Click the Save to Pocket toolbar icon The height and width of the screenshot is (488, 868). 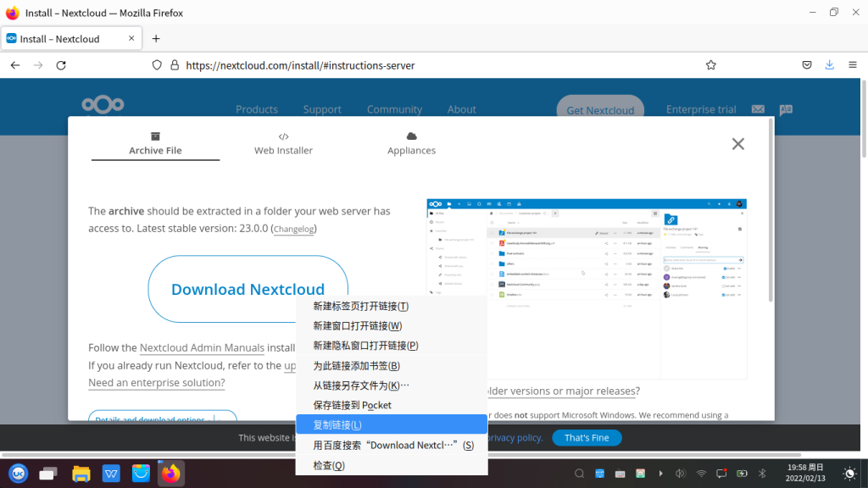807,65
